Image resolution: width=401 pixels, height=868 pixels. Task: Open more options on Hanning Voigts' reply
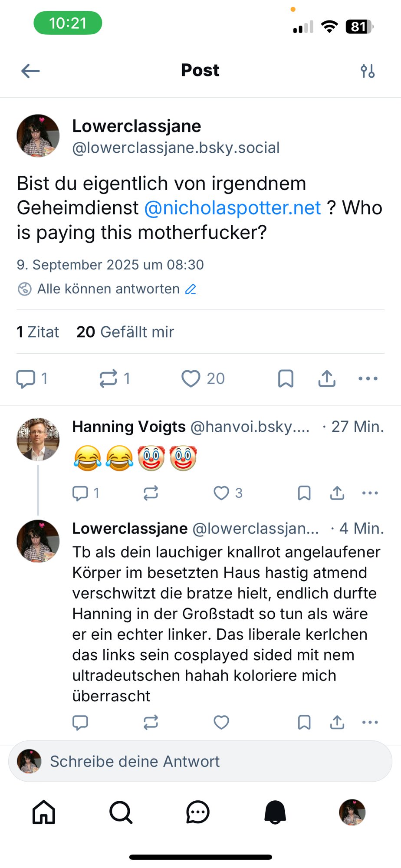(370, 493)
